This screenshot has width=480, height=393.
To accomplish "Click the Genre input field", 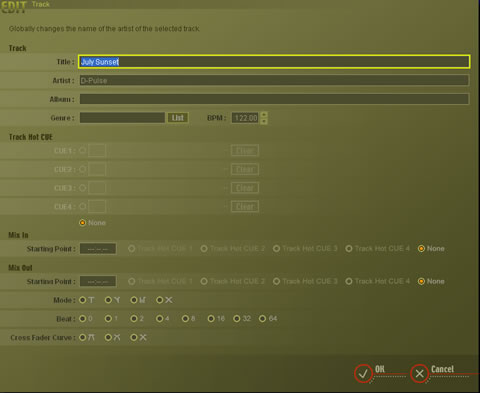I will [122, 118].
